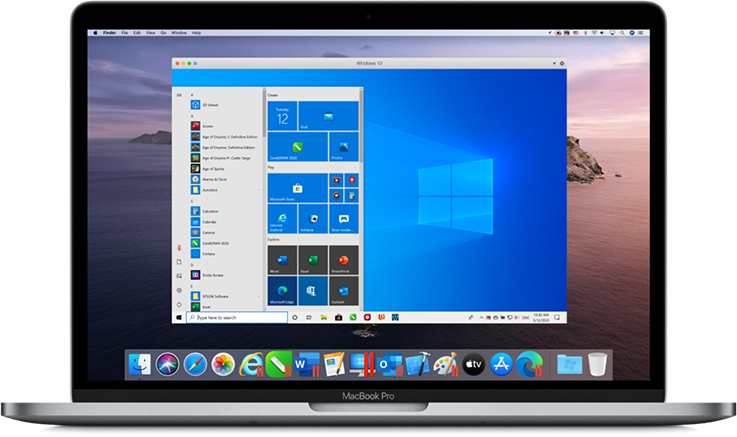This screenshot has width=737, height=437.
Task: Open the Xbox Insider tile
Action: pos(344,219)
